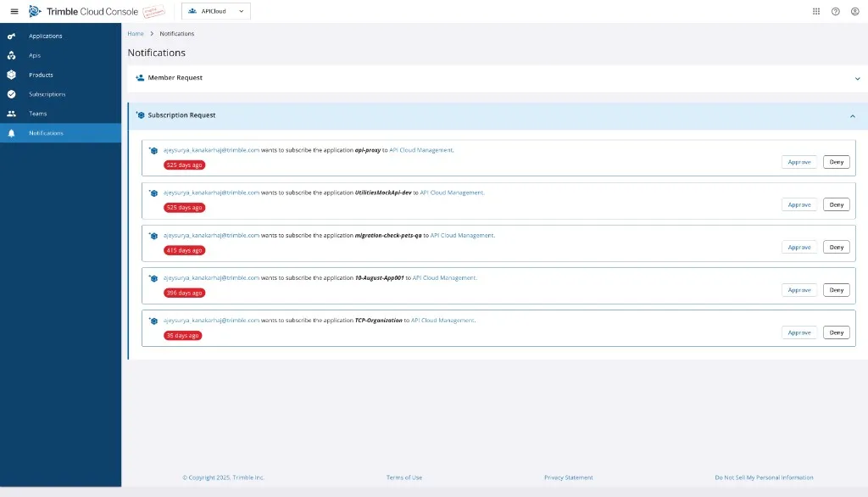Click the 396 days ago badge

184,293
